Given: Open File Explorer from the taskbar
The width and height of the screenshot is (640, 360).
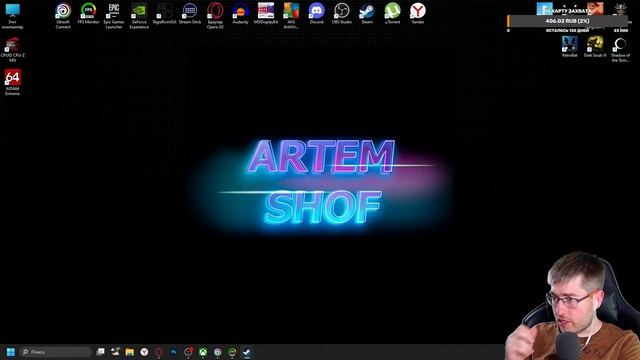Looking at the screenshot, I should pos(130,352).
